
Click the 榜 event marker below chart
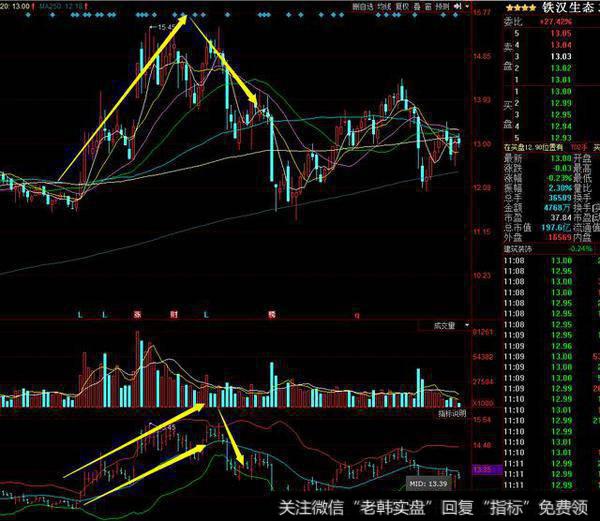coord(270,314)
